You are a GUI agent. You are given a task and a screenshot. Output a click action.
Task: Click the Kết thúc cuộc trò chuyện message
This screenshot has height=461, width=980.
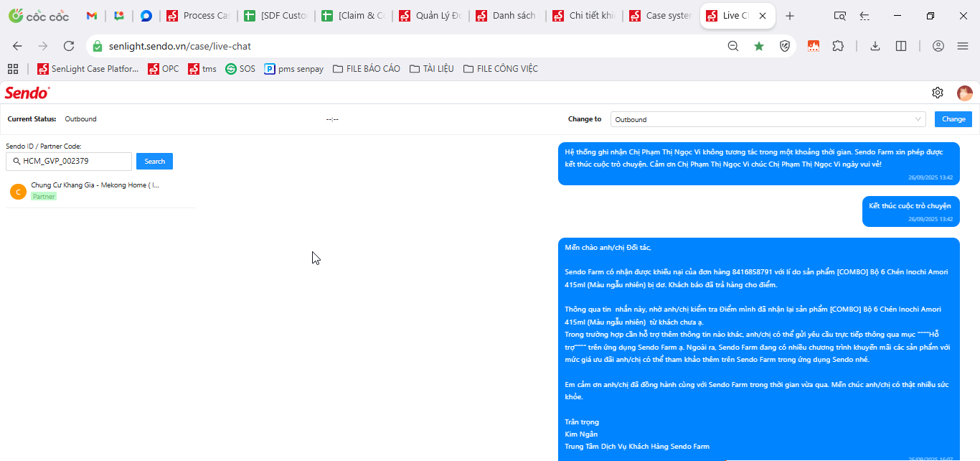click(910, 210)
